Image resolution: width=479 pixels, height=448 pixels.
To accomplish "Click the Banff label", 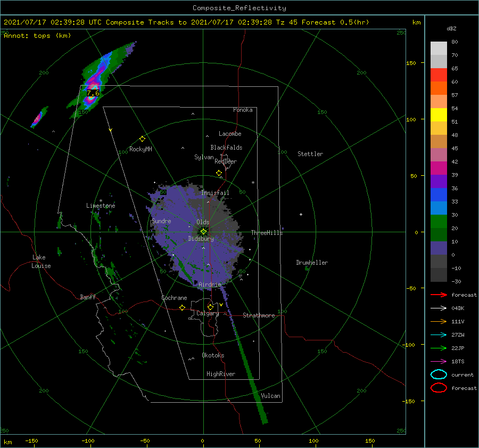I will click(x=88, y=297).
